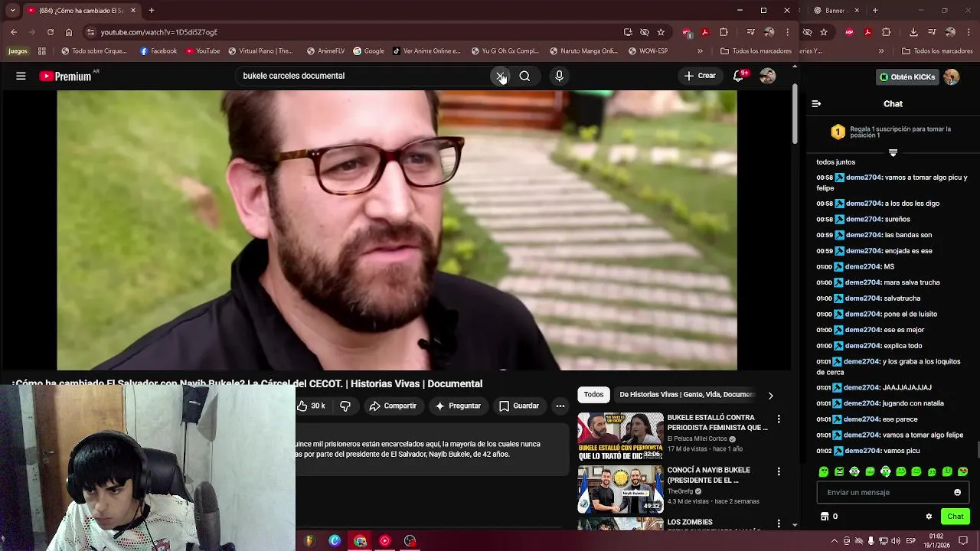The height and width of the screenshot is (551, 980).
Task: Open Windows notification center icon
Action: pyautogui.click(x=963, y=541)
